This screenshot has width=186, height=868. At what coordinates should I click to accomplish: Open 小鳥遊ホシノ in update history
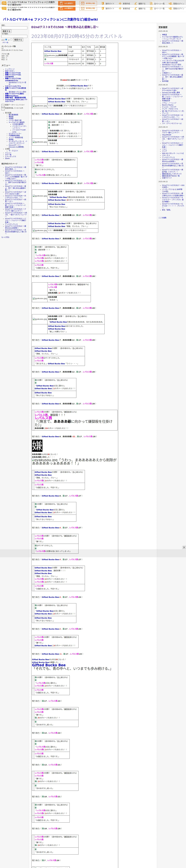(167, 73)
